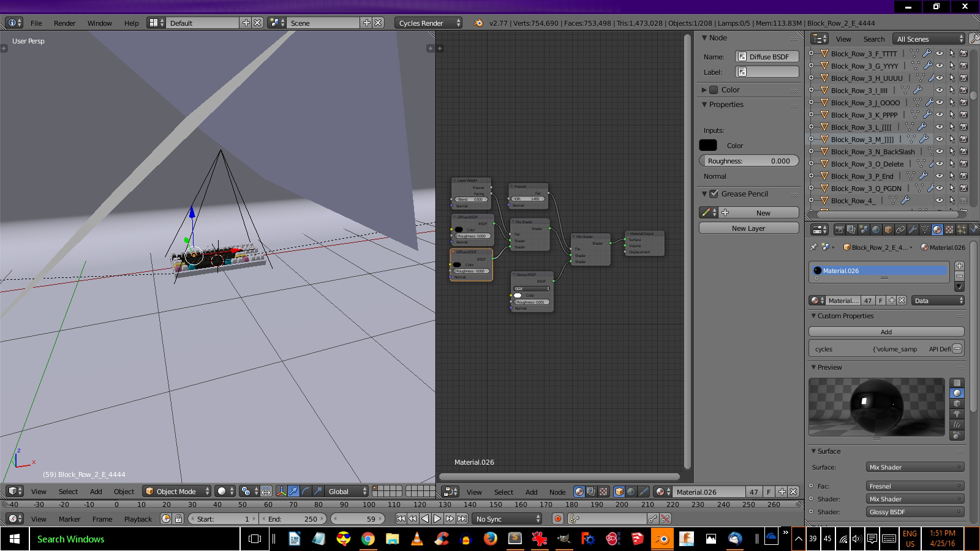Screen dimensions: 980x551
Task: Toggle 3D manipulator axes widget icon
Action: click(x=282, y=491)
